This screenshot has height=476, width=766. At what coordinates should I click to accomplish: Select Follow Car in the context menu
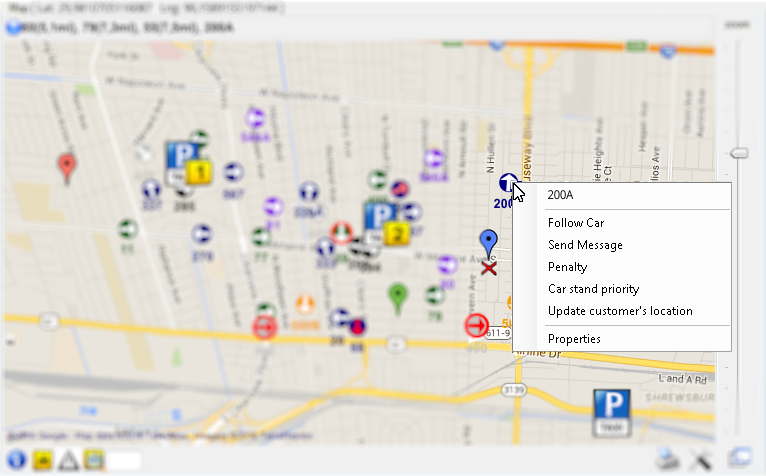tap(576, 223)
